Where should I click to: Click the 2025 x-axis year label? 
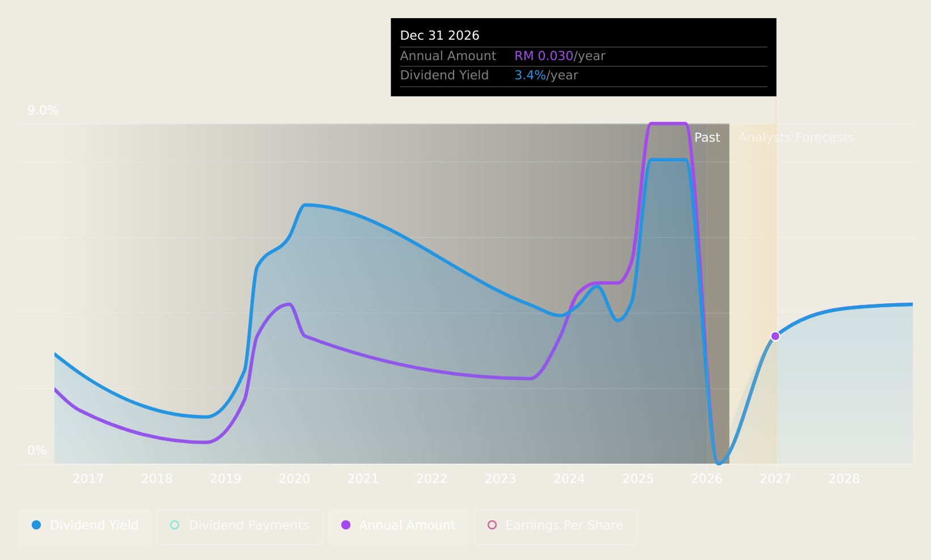[x=638, y=479]
